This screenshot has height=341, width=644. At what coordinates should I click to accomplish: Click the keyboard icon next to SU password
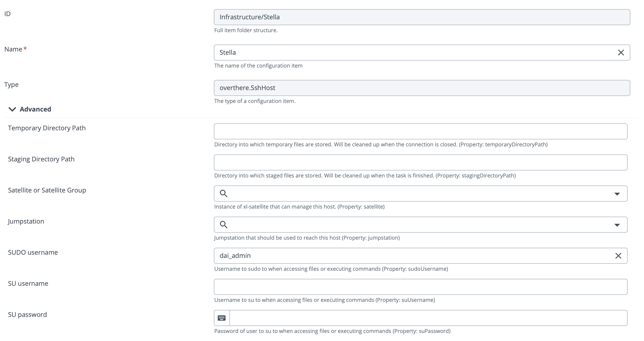tap(221, 318)
